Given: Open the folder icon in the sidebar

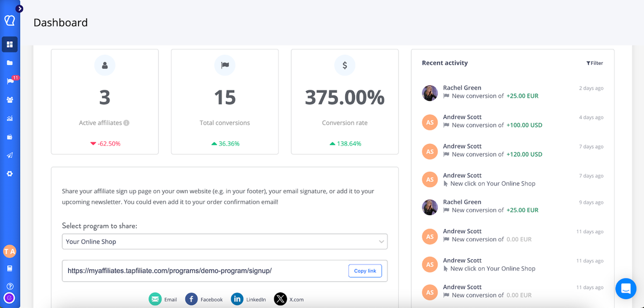Looking at the screenshot, I should point(10,63).
